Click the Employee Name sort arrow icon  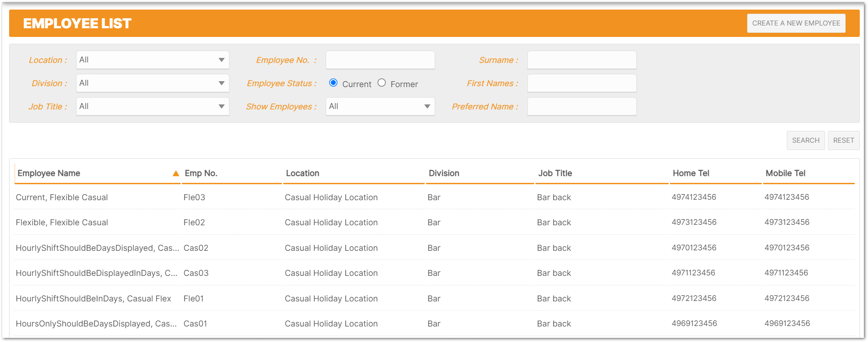[176, 173]
